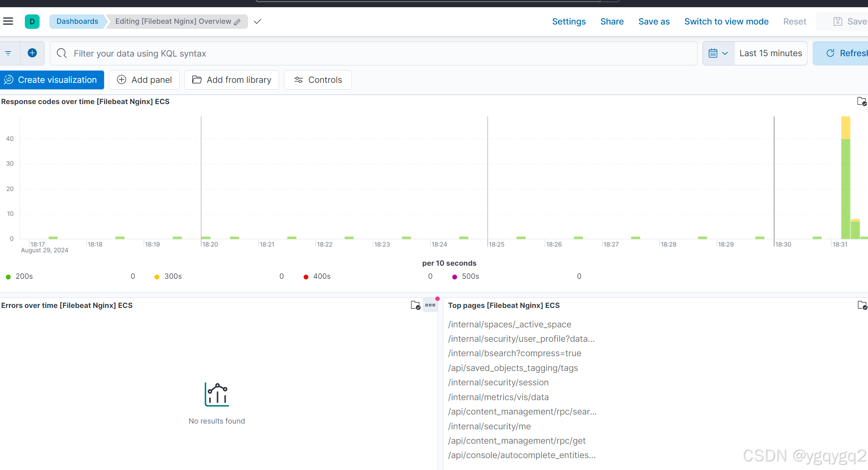Click /internal/spaces/_active_space in Top pages
The image size is (868, 470).
pos(509,324)
